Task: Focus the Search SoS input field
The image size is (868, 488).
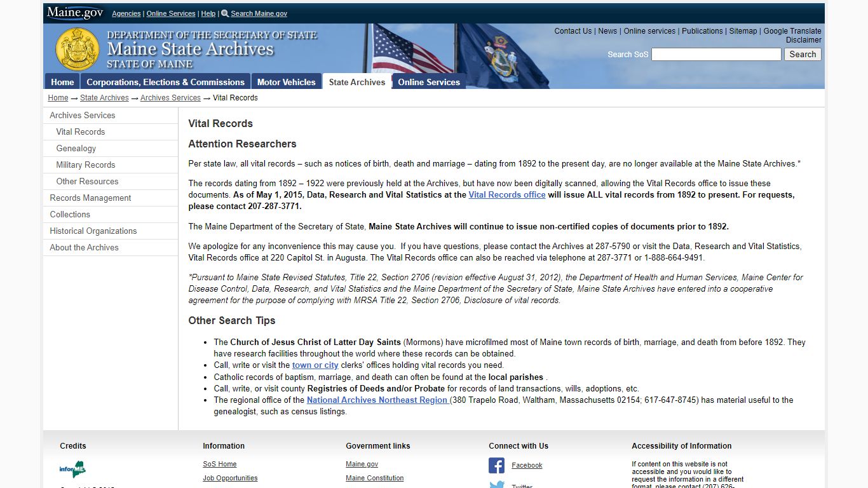Action: click(716, 55)
